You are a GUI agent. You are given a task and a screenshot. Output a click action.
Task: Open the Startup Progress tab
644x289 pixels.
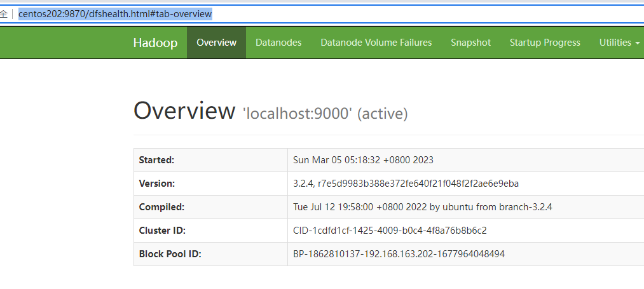pyautogui.click(x=545, y=43)
